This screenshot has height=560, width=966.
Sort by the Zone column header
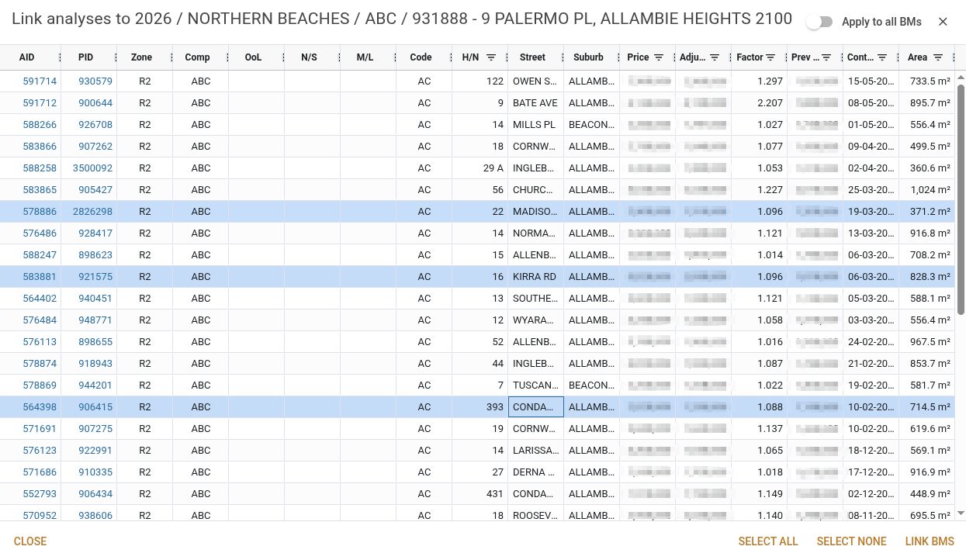(x=141, y=57)
